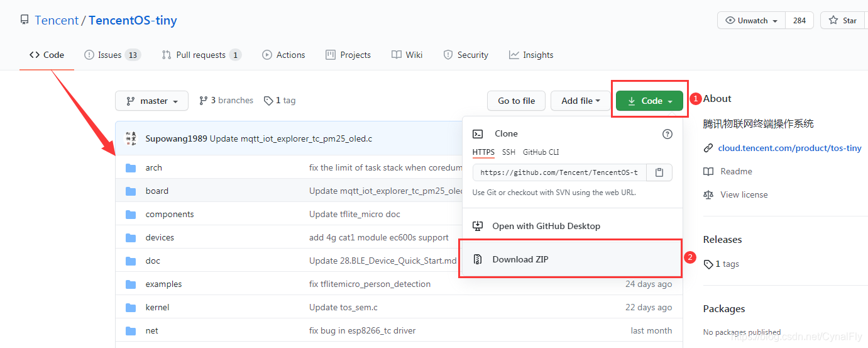Click the tag icon beside 1 tag
The width and height of the screenshot is (868, 348).
coord(268,101)
